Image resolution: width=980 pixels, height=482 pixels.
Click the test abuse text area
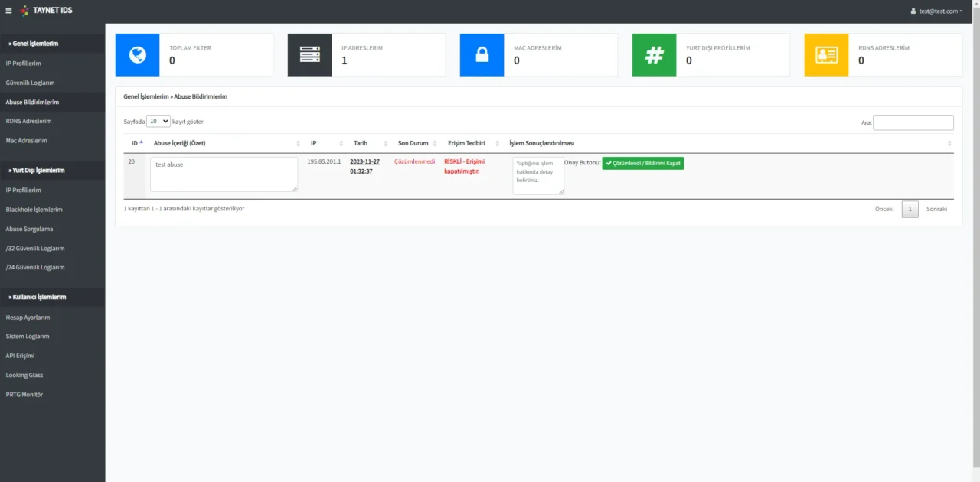[x=224, y=174]
